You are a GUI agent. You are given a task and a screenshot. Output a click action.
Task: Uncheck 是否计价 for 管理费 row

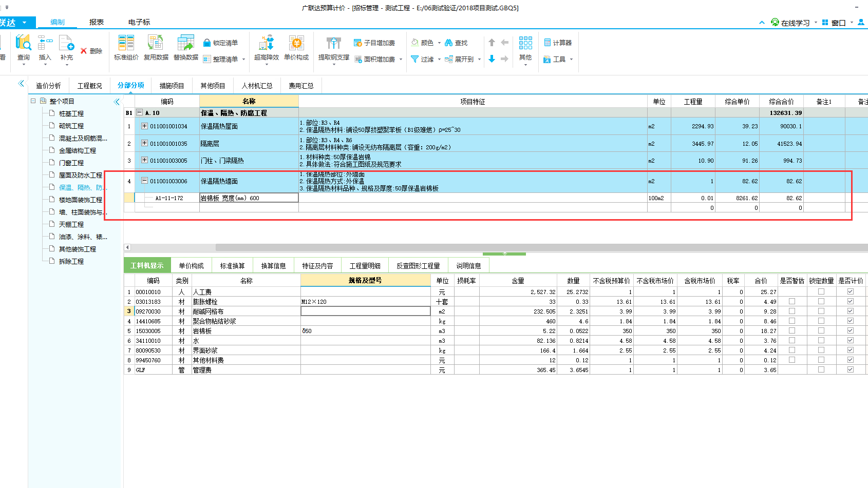coord(851,370)
